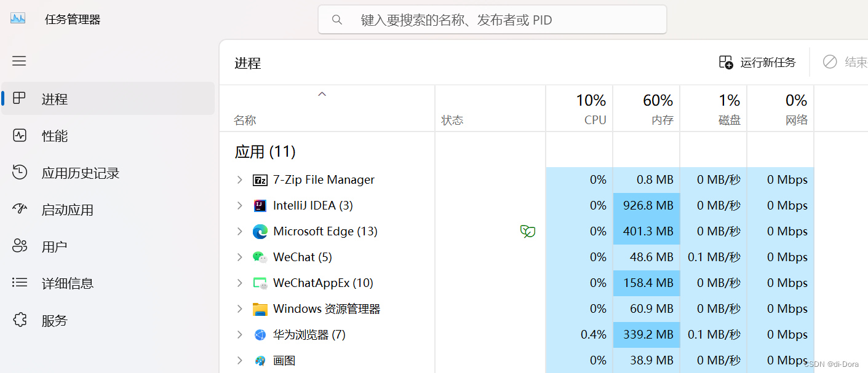Expand the IntelliJ IDEA process group

pos(240,205)
